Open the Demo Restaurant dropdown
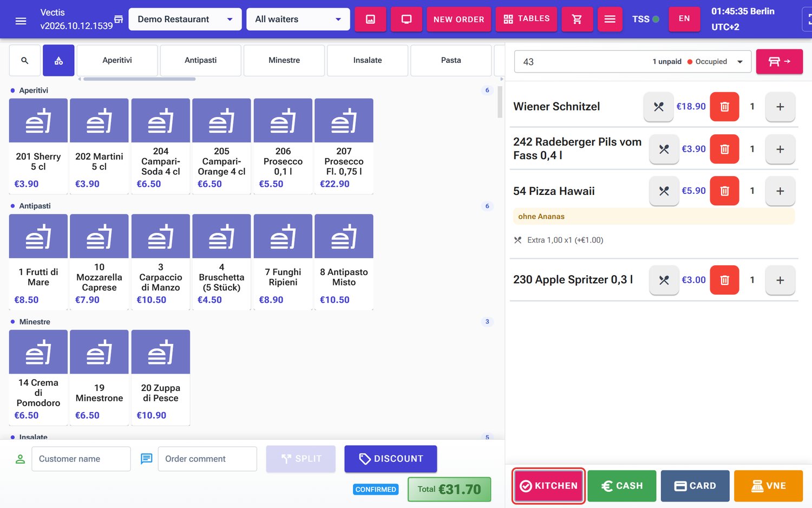The height and width of the screenshot is (508, 812). point(185,19)
